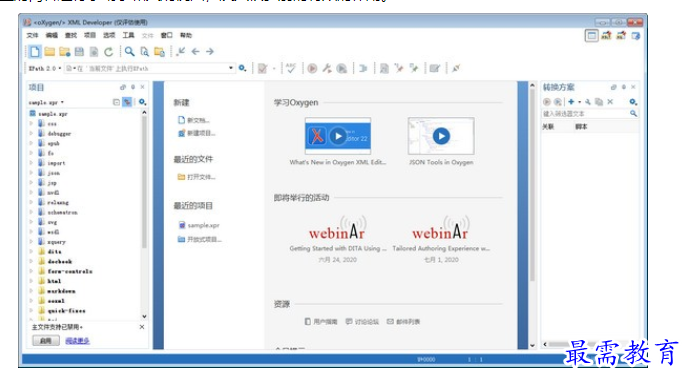Click the Project panel settings gear
Viewport: 687px width, 384px height.
142,102
